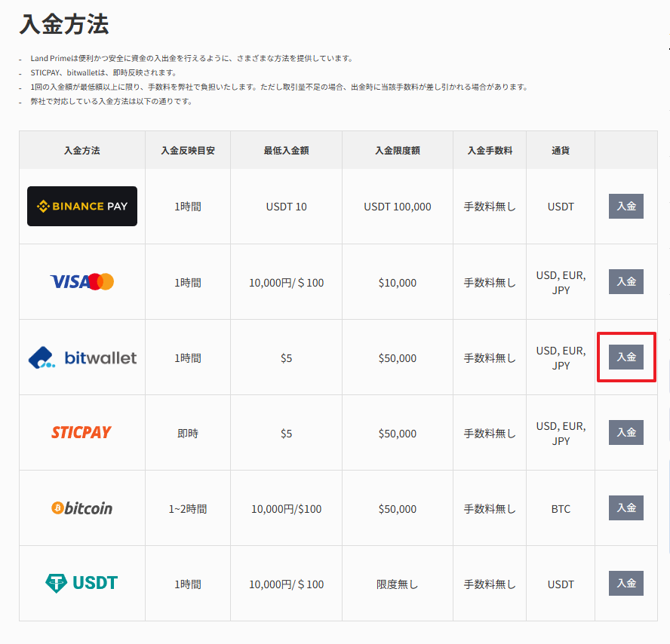Click the 入金限度額 column header
This screenshot has width=670, height=644.
(x=398, y=150)
